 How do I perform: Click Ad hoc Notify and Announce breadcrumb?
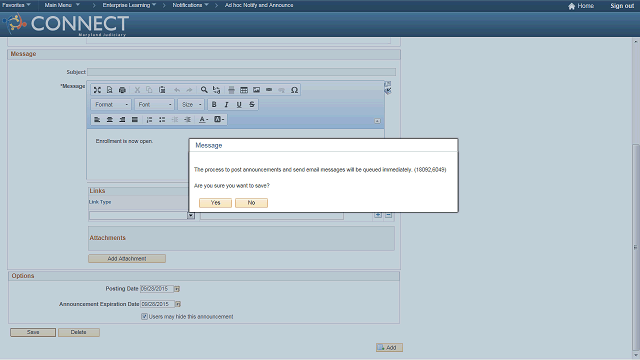(x=259, y=5)
